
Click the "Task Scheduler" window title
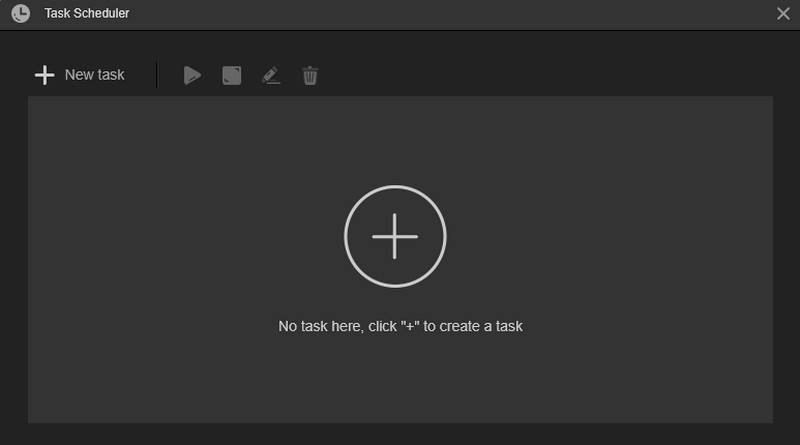tap(87, 14)
